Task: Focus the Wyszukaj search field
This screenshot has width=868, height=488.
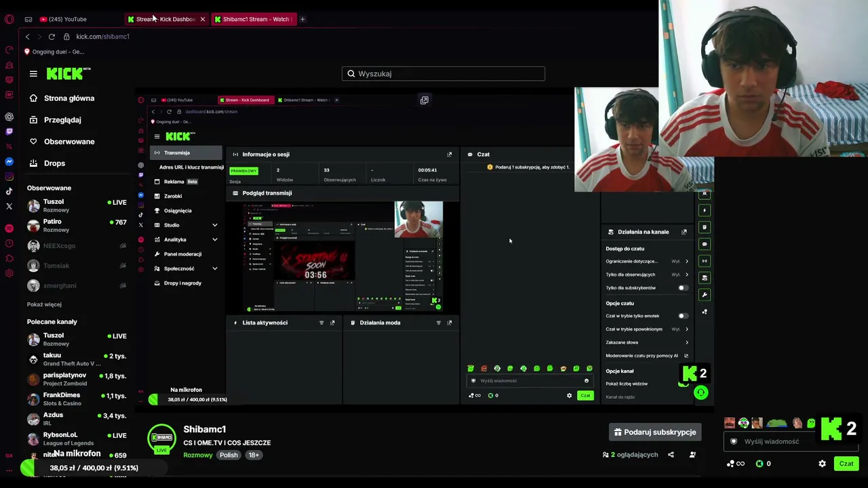Action: coord(443,74)
